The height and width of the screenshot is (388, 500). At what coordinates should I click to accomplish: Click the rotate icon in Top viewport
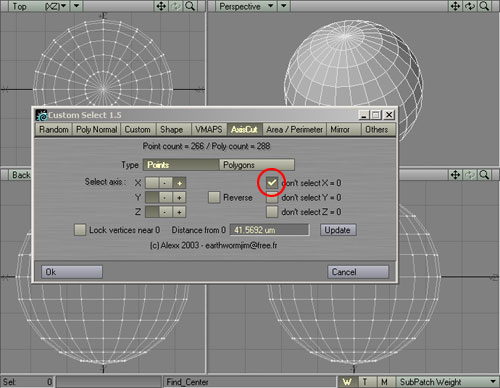(x=175, y=6)
